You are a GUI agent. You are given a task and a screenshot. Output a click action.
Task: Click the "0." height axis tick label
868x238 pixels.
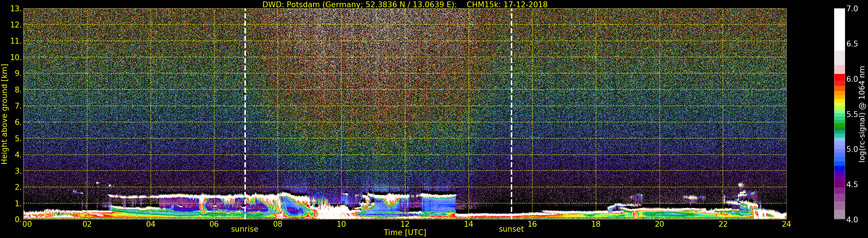18,220
